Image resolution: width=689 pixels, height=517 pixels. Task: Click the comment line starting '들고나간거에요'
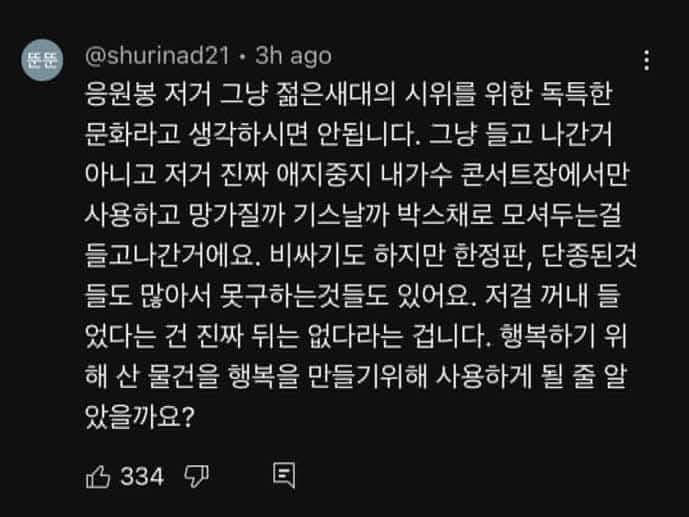point(361,256)
